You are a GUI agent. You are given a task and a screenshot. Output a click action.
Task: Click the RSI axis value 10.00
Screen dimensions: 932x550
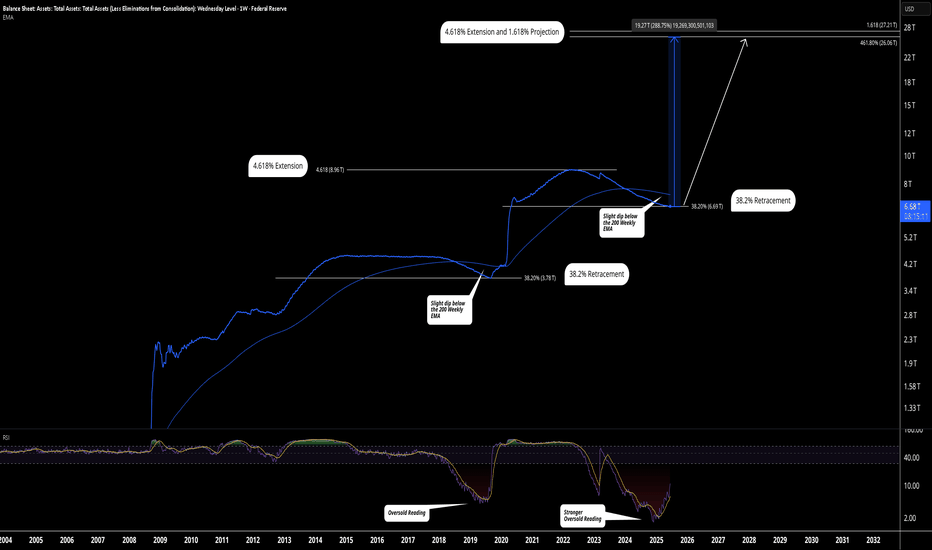(x=911, y=486)
